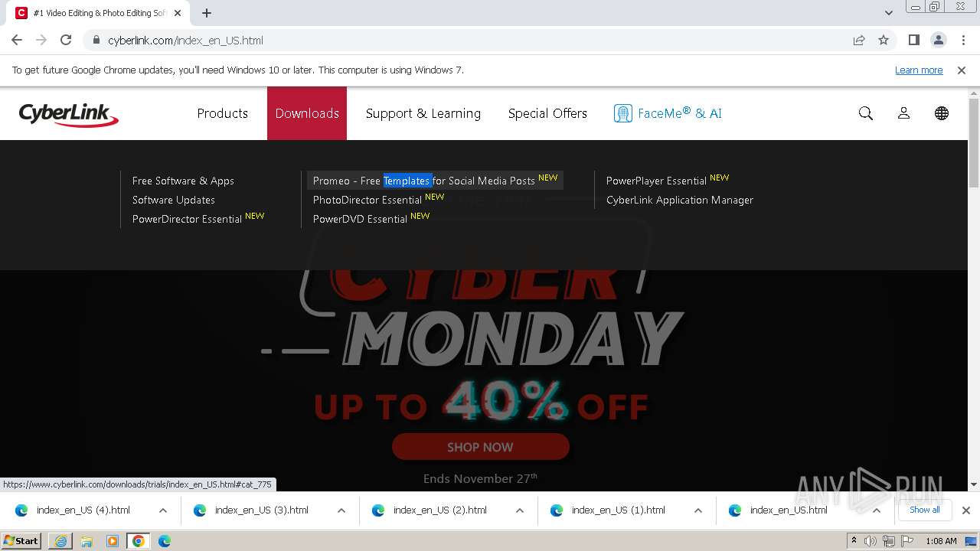Close the Video Editing tab
Image resolution: width=980 pixels, height=551 pixels.
point(177,13)
